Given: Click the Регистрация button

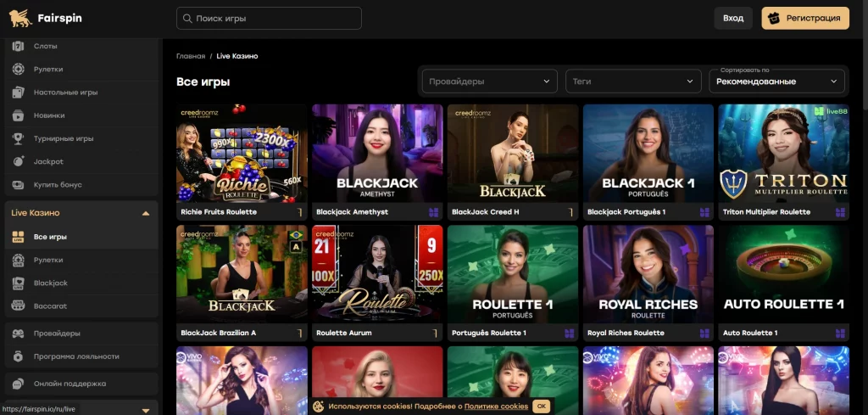Looking at the screenshot, I should 805,19.
